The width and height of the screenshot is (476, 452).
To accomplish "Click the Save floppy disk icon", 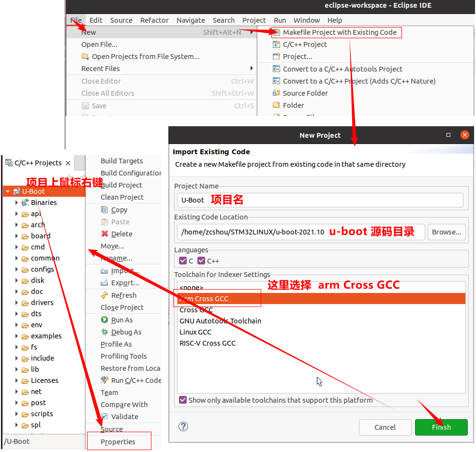I will (x=85, y=105).
